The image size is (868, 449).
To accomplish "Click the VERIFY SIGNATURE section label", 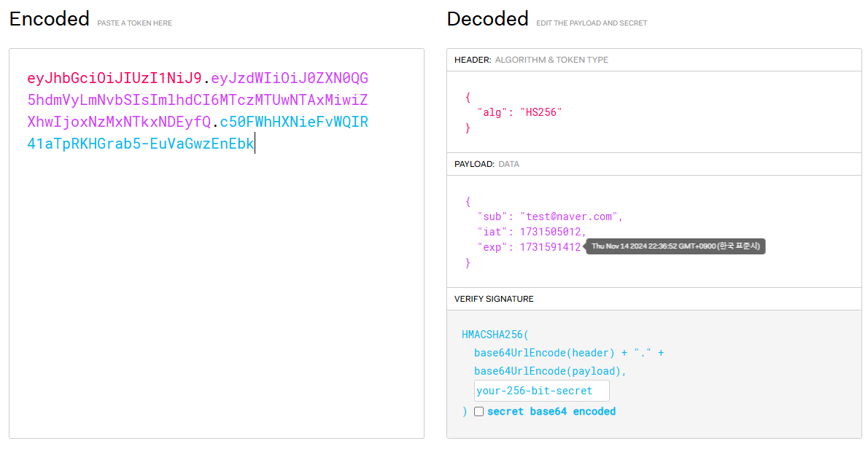I will (494, 299).
